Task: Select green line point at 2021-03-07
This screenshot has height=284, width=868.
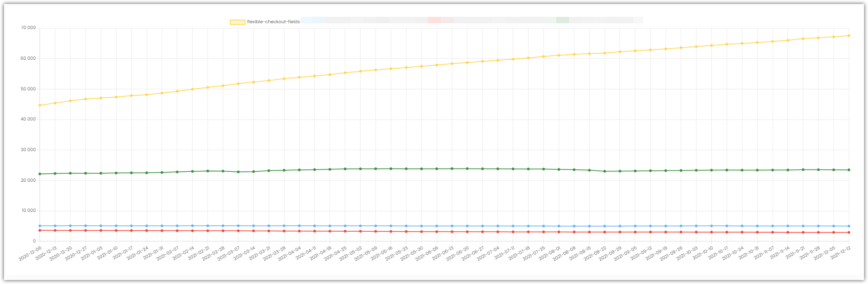Action: pyautogui.click(x=238, y=172)
